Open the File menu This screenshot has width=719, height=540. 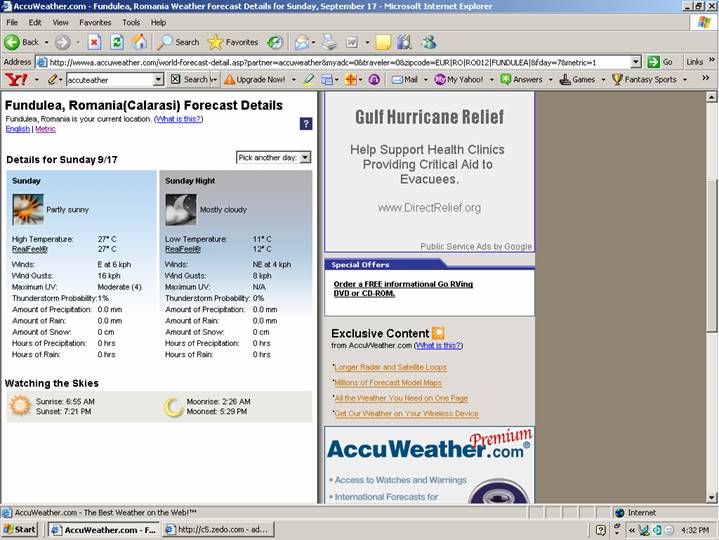pos(12,22)
